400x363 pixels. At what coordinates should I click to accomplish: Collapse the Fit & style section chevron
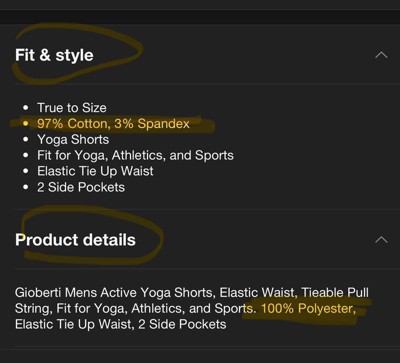click(x=381, y=55)
